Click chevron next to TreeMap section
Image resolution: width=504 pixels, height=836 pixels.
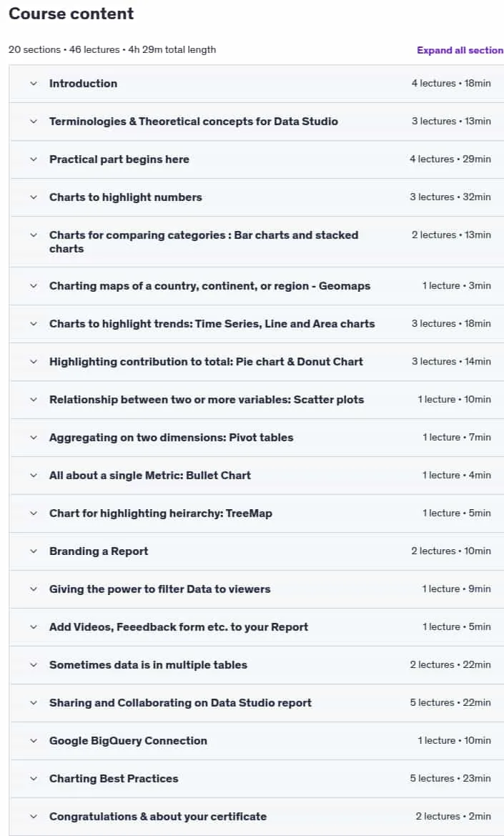(34, 513)
